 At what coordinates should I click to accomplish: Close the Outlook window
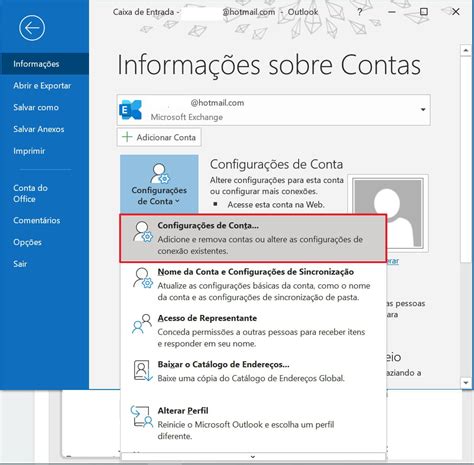(456, 12)
